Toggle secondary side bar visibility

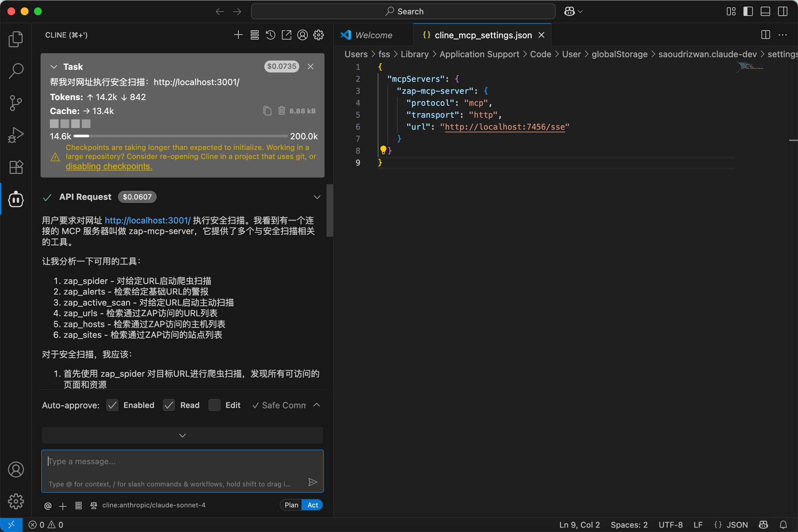point(783,12)
